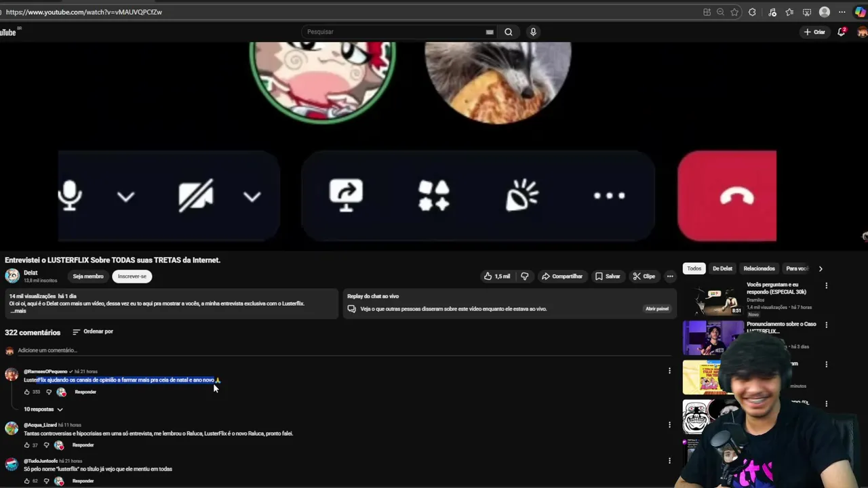The height and width of the screenshot is (488, 868).
Task: Like the @Acqua_Lizard comment
Action: (27, 445)
